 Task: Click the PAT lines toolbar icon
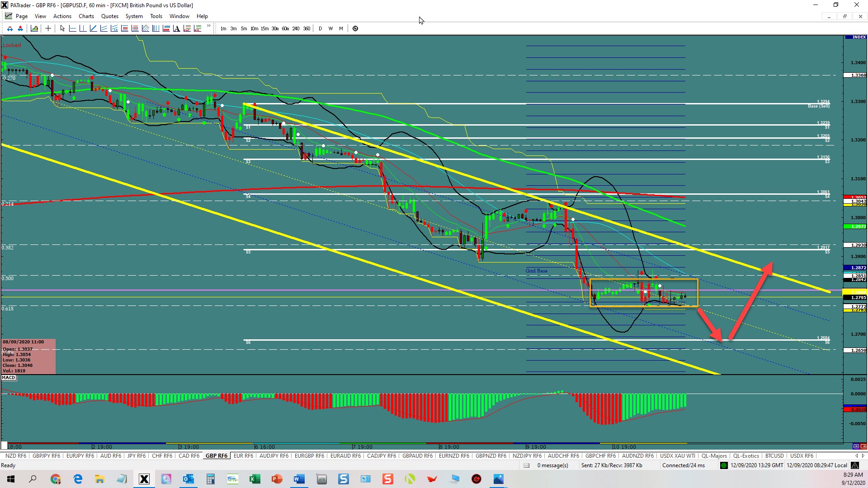[187, 28]
